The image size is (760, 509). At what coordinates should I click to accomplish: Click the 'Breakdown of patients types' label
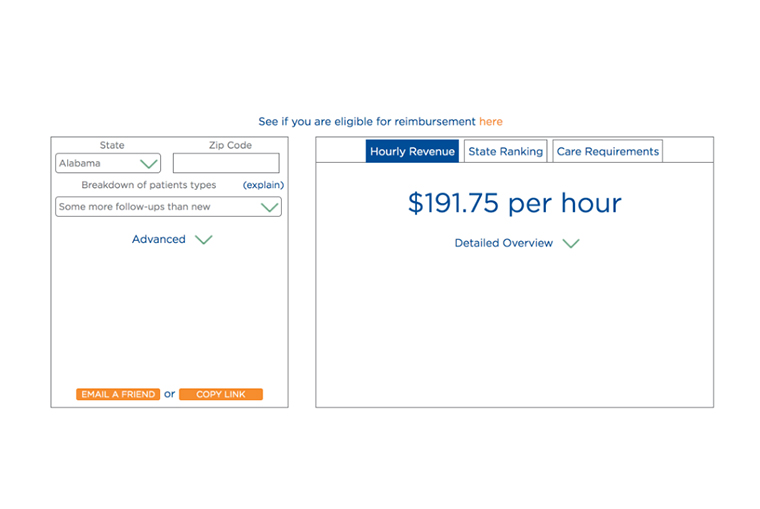148,185
